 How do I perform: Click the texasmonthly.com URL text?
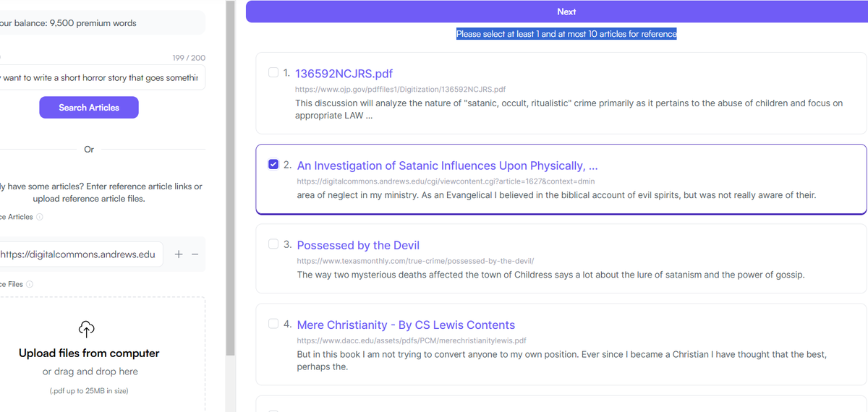(x=415, y=260)
